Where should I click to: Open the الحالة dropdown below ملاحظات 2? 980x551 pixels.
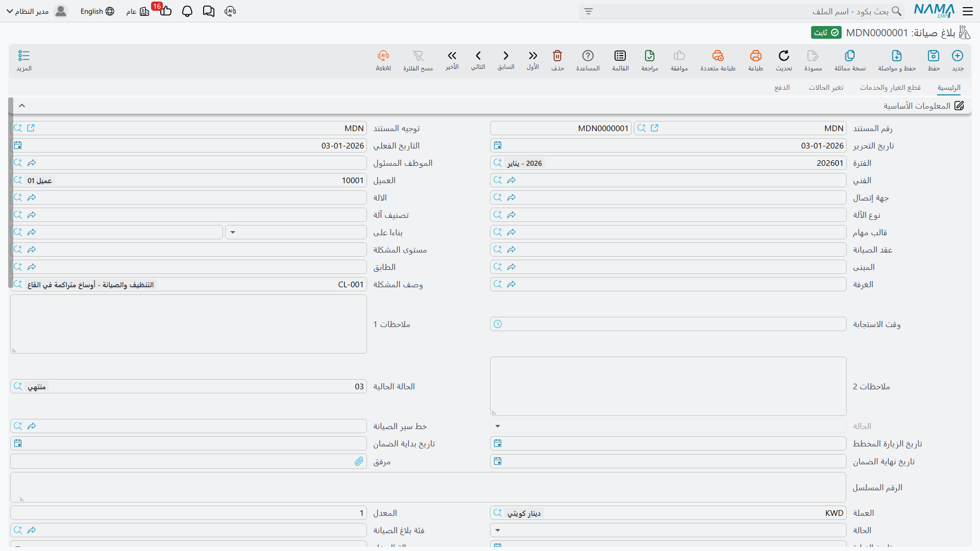pos(498,426)
